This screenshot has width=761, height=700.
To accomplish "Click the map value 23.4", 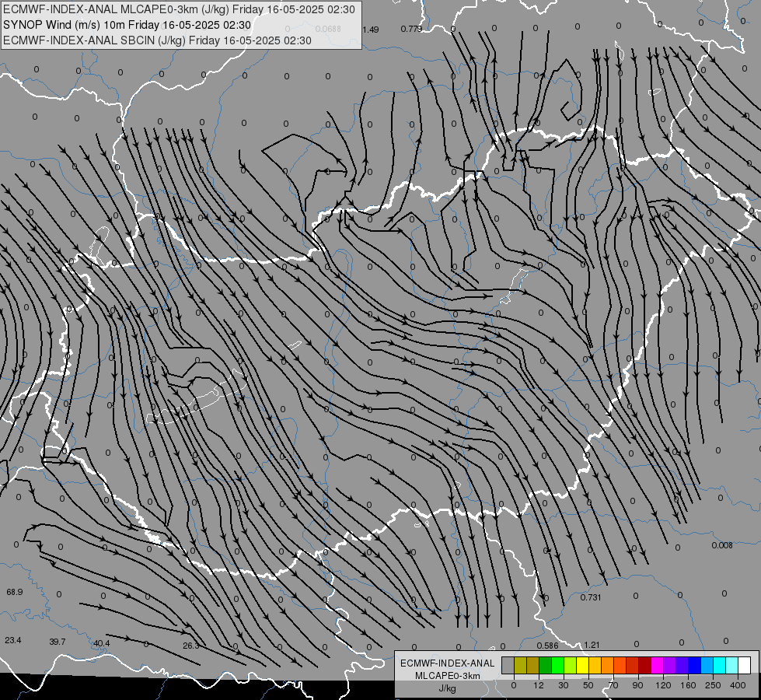I will pos(13,640).
